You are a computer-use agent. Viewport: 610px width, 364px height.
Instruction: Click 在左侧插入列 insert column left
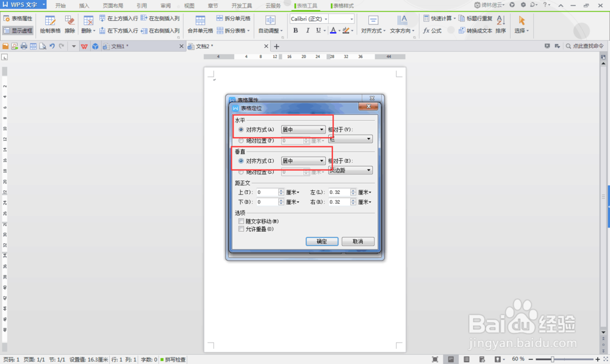click(x=160, y=18)
